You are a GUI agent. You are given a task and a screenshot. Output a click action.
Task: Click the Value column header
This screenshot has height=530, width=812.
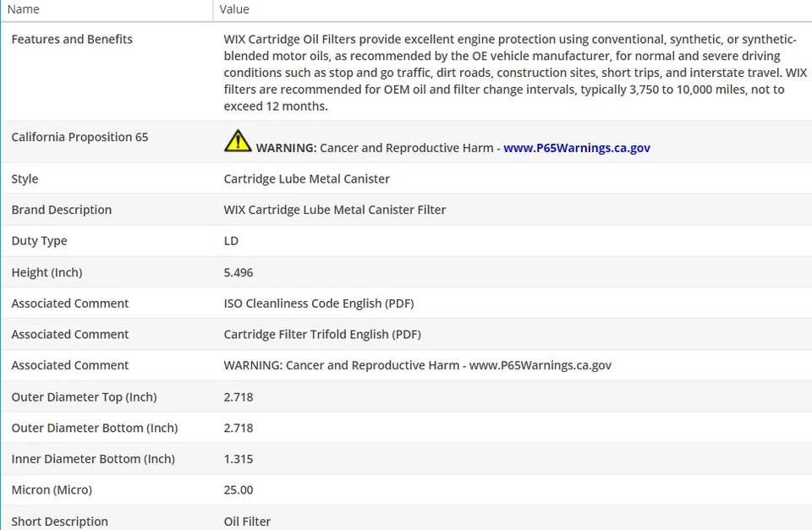tap(234, 9)
